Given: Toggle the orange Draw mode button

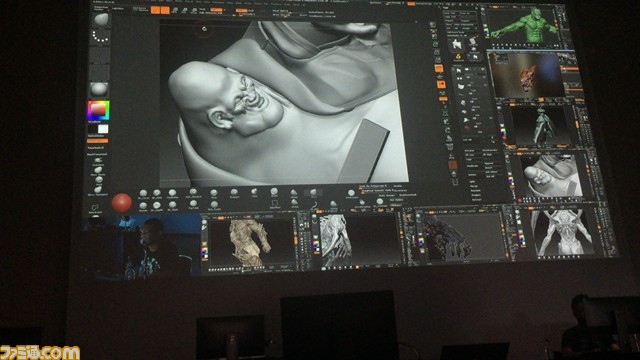Looking at the screenshot, I should coord(165,10).
